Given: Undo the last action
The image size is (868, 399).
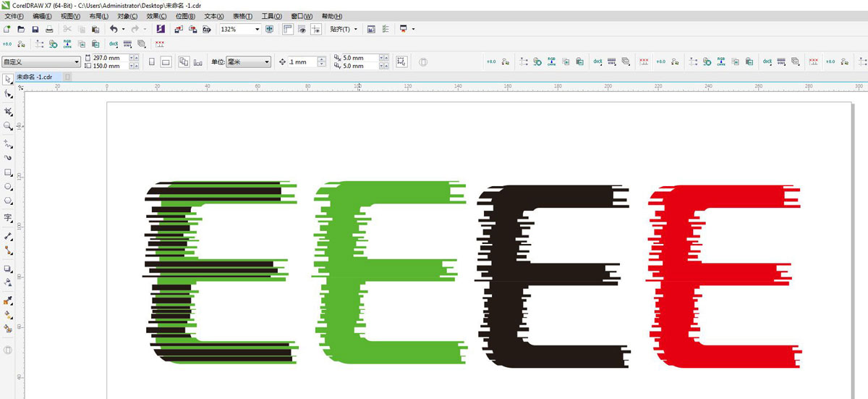Looking at the screenshot, I should tap(114, 29).
